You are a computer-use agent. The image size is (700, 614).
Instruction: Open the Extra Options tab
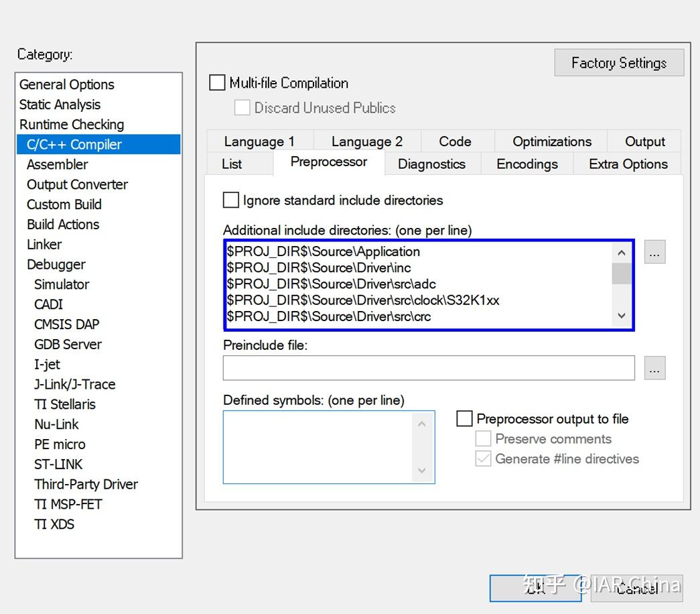626,164
